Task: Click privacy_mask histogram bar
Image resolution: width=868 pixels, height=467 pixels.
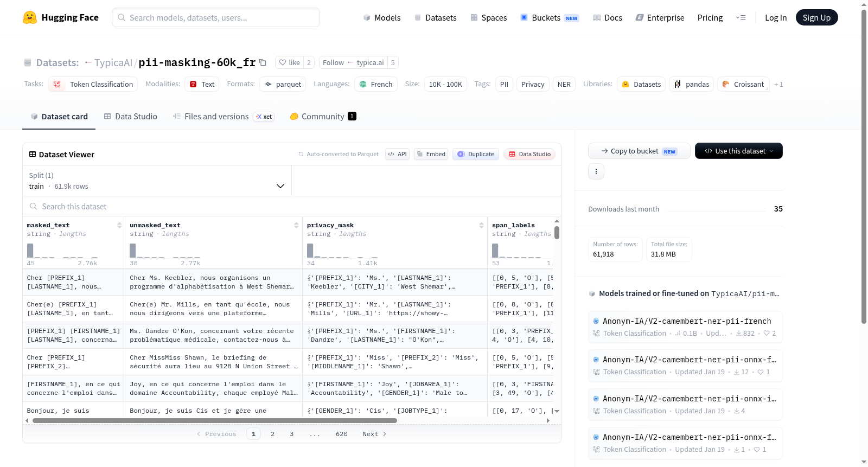Action: [310, 250]
